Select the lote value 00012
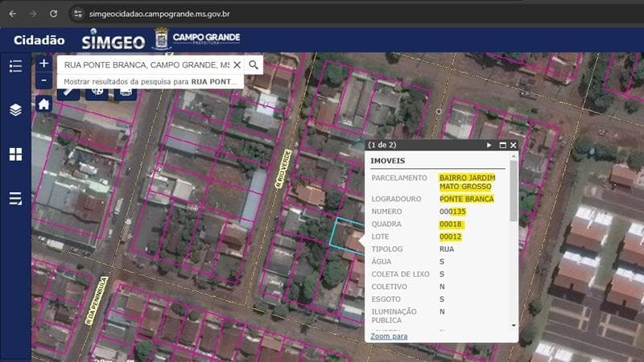The image size is (644, 362). click(451, 237)
